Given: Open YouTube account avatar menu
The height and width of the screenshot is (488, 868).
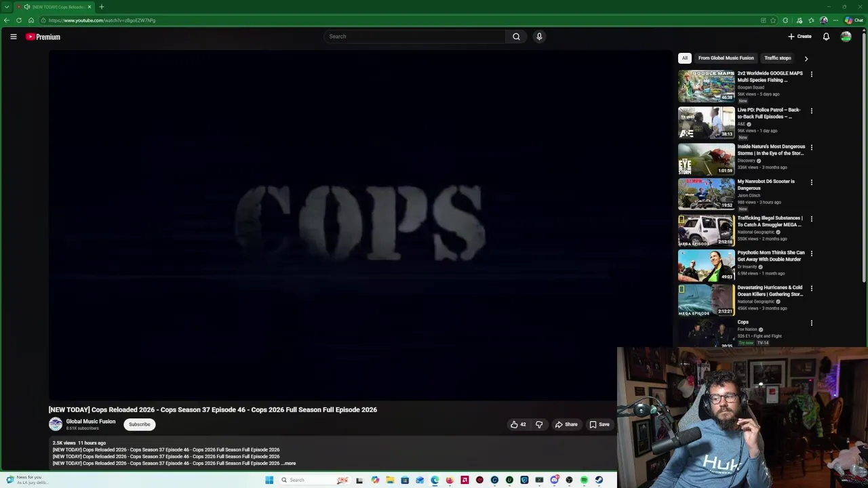Looking at the screenshot, I should click(846, 37).
